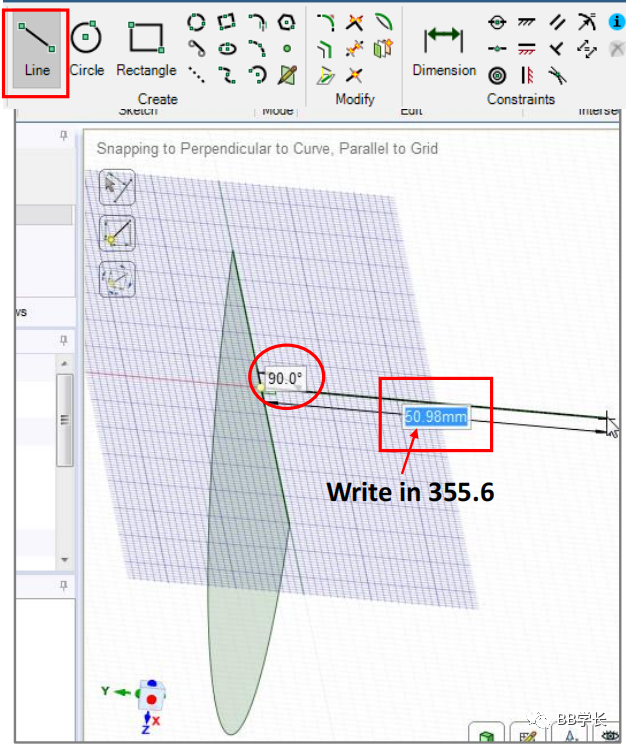Click the blue constraint info icon

coord(616,21)
